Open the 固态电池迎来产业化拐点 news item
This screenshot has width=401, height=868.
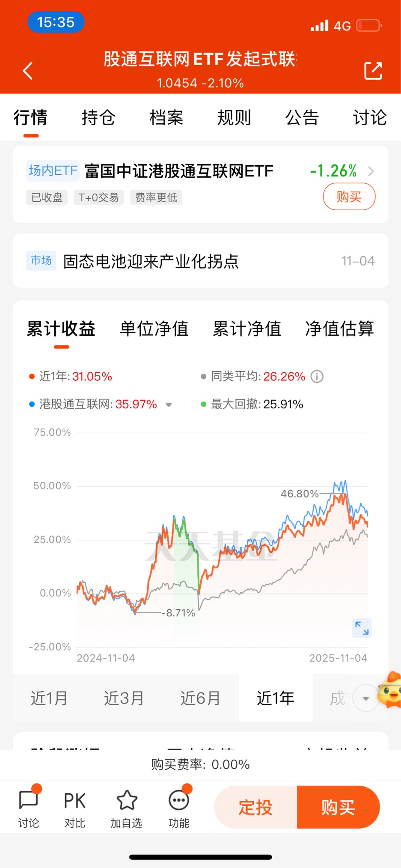click(x=201, y=261)
